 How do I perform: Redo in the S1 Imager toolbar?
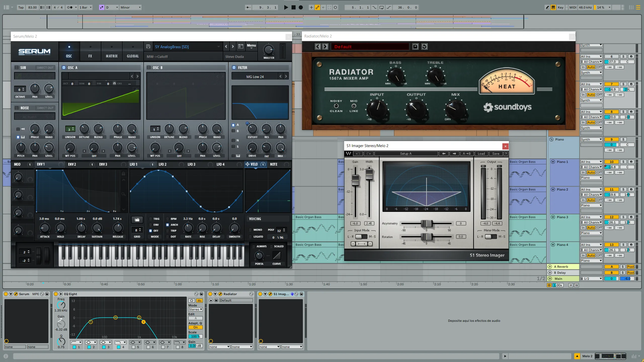point(369,154)
